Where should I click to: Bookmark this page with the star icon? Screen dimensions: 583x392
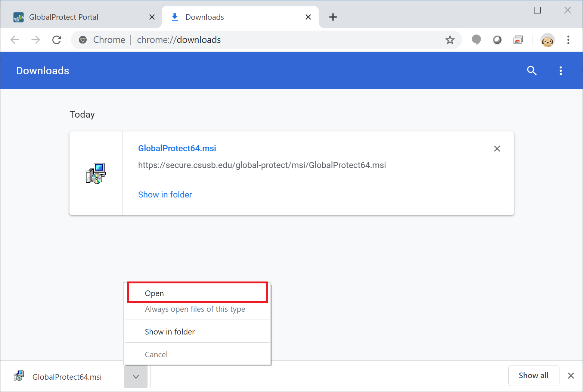450,40
